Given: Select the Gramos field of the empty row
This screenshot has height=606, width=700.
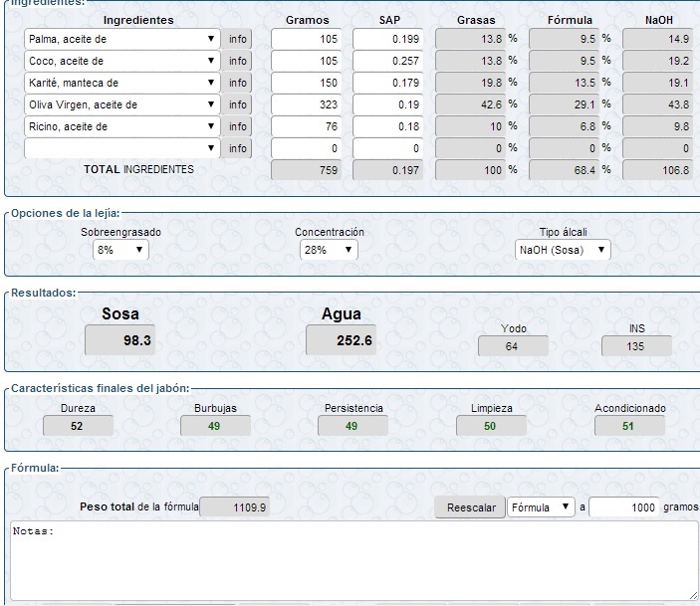Looking at the screenshot, I should 307,148.
